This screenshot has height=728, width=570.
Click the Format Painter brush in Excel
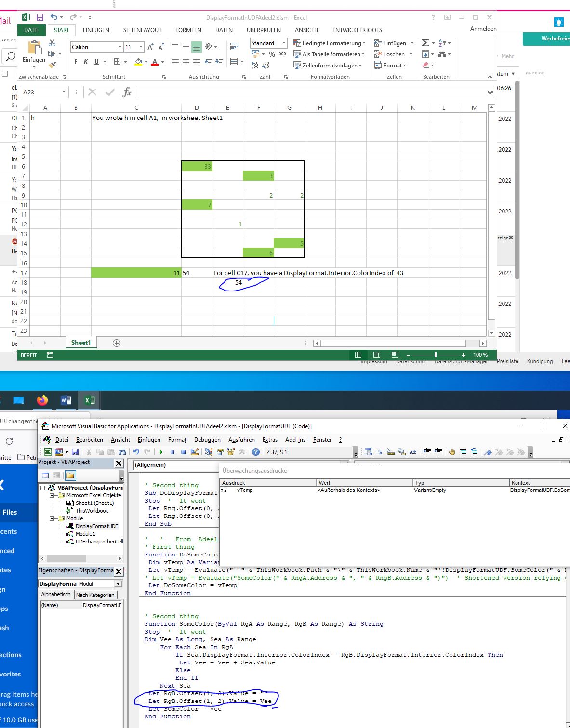pos(52,65)
